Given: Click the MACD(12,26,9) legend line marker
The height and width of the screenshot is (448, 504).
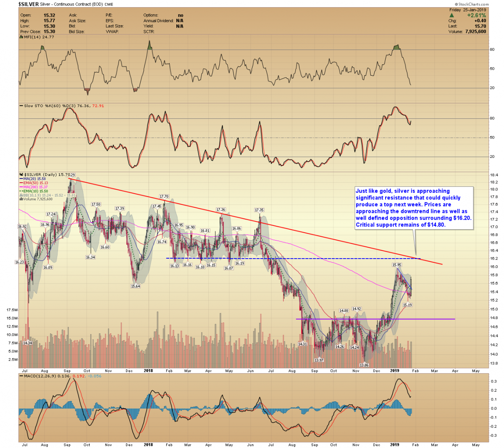Looking at the screenshot, I should [x=21, y=376].
